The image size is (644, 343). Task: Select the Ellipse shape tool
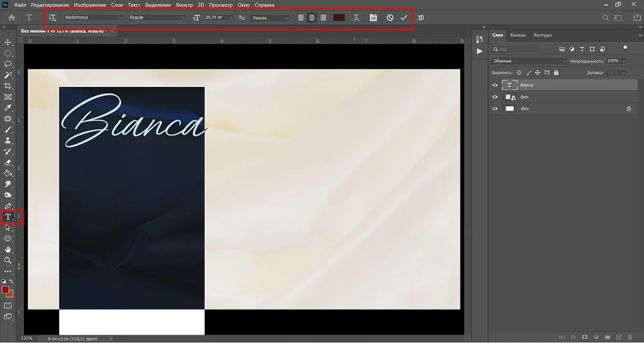point(8,239)
